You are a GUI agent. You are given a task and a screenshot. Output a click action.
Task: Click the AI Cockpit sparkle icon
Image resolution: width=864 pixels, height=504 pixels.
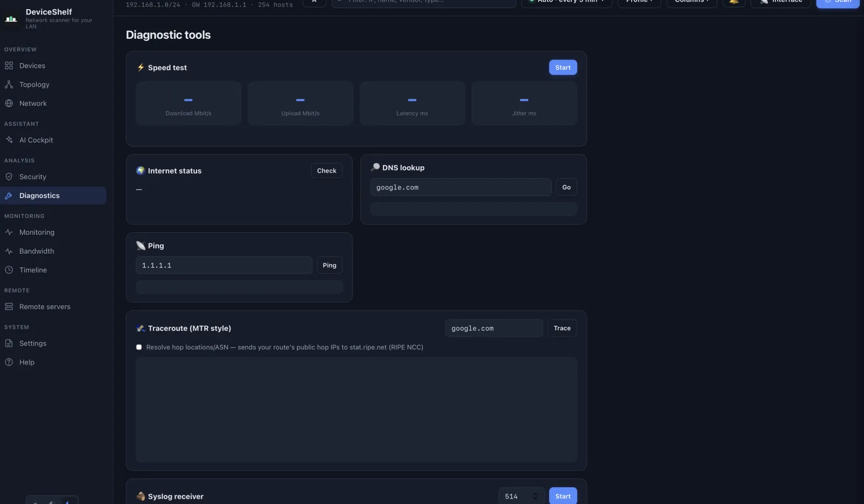point(9,140)
